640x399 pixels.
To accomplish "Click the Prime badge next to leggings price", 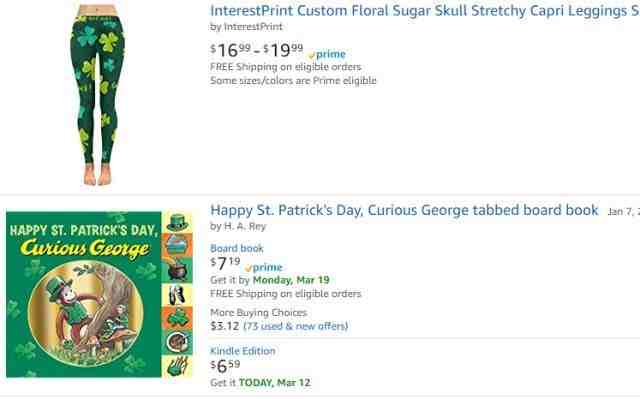I will click(327, 54).
